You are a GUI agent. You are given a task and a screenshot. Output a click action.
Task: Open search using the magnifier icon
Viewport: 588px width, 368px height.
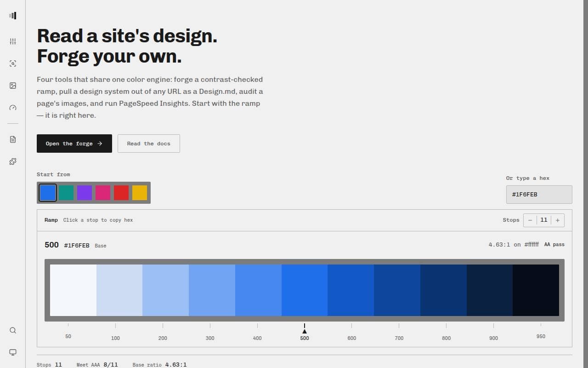(13, 330)
